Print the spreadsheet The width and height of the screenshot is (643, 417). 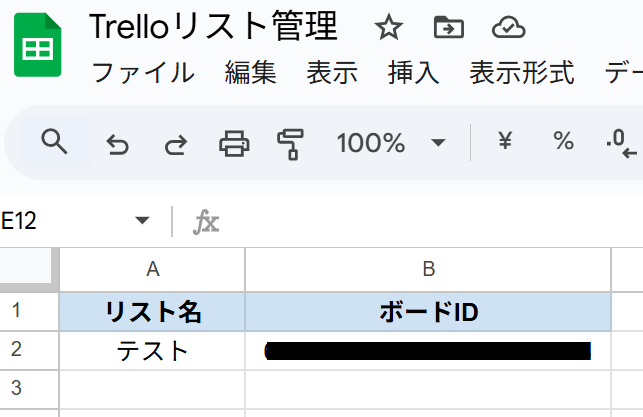coord(234,144)
